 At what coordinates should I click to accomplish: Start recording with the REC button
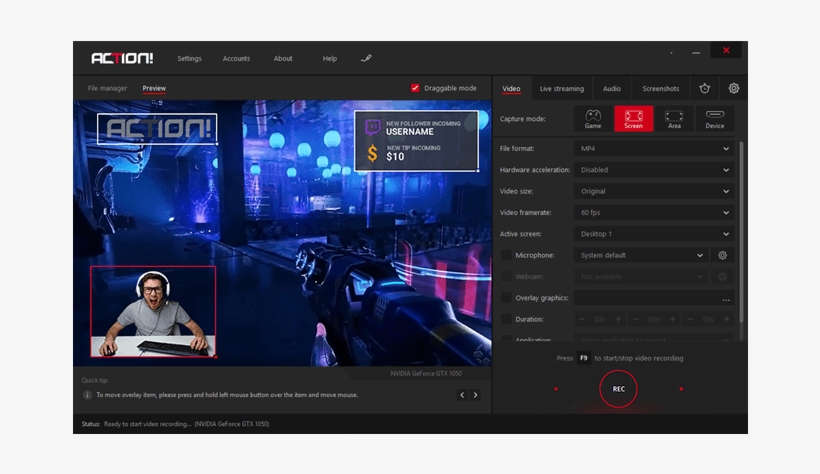tap(618, 389)
